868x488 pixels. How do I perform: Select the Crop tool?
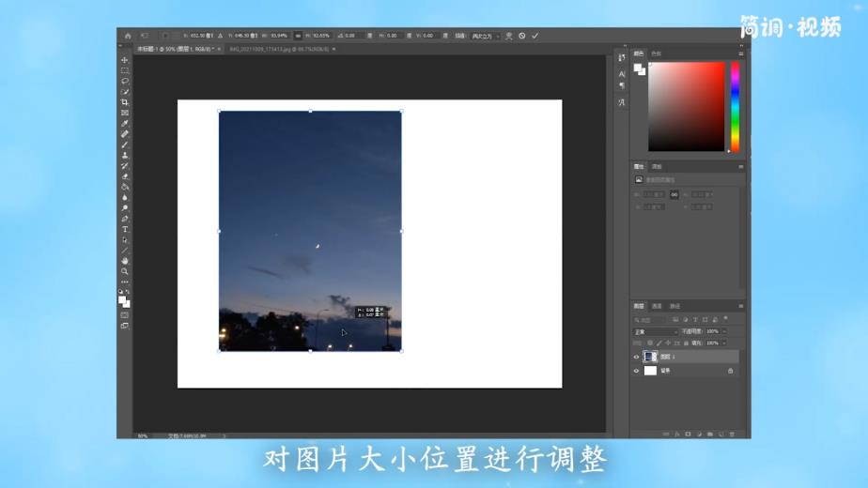(x=125, y=102)
